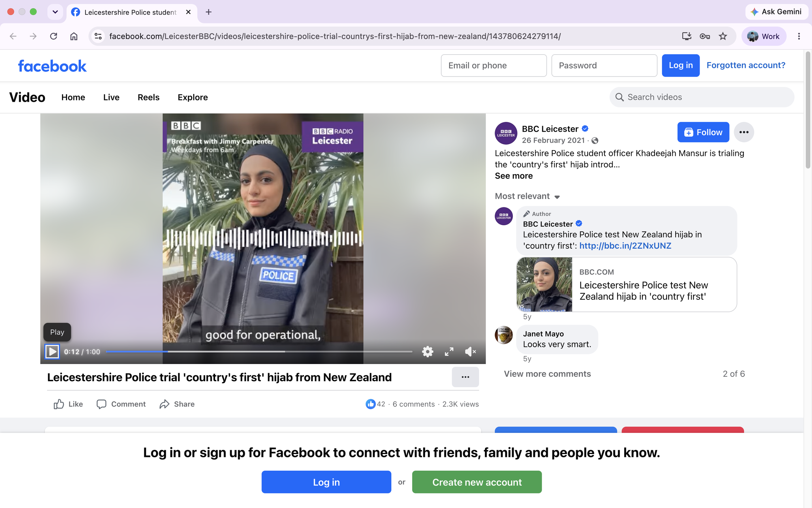Enter fullscreen with the expand icon
Viewport: 812px width, 508px height.
tap(449, 351)
